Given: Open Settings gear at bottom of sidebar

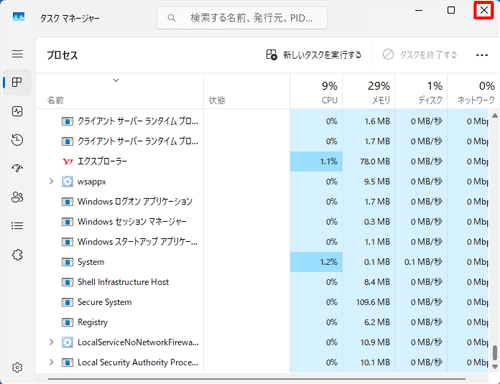Looking at the screenshot, I should pyautogui.click(x=17, y=367).
